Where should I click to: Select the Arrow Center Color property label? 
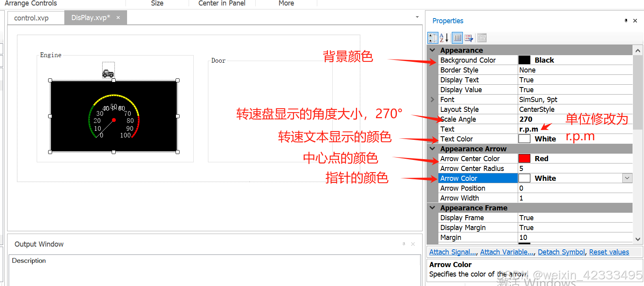[x=470, y=158]
